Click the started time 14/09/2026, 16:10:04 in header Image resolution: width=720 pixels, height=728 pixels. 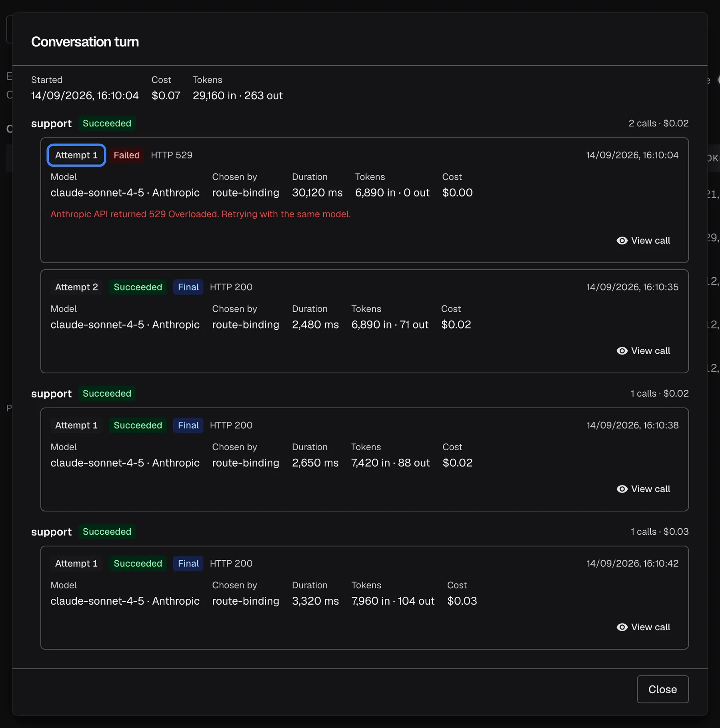(85, 95)
